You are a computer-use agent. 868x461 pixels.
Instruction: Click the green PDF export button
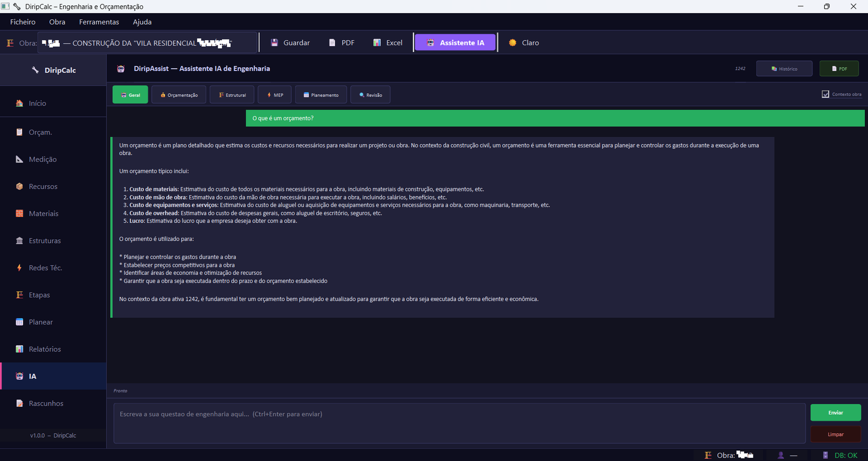click(x=839, y=69)
